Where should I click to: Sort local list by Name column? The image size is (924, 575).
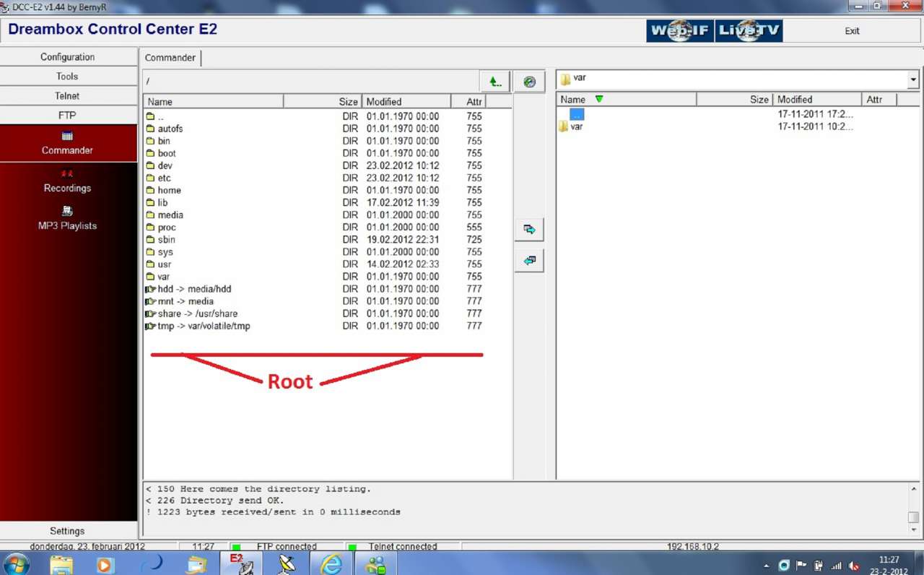(627, 100)
